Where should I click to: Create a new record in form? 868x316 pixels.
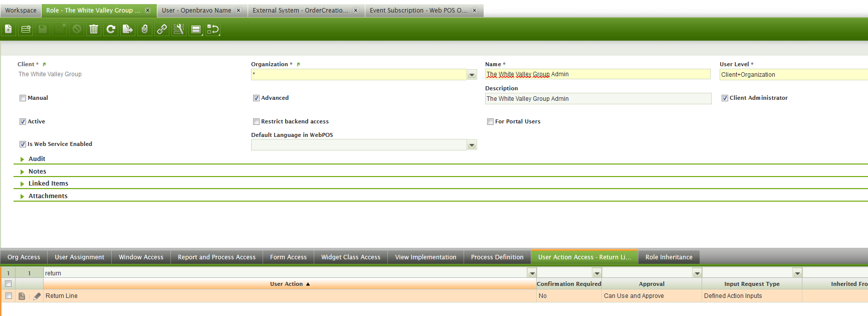click(9, 29)
